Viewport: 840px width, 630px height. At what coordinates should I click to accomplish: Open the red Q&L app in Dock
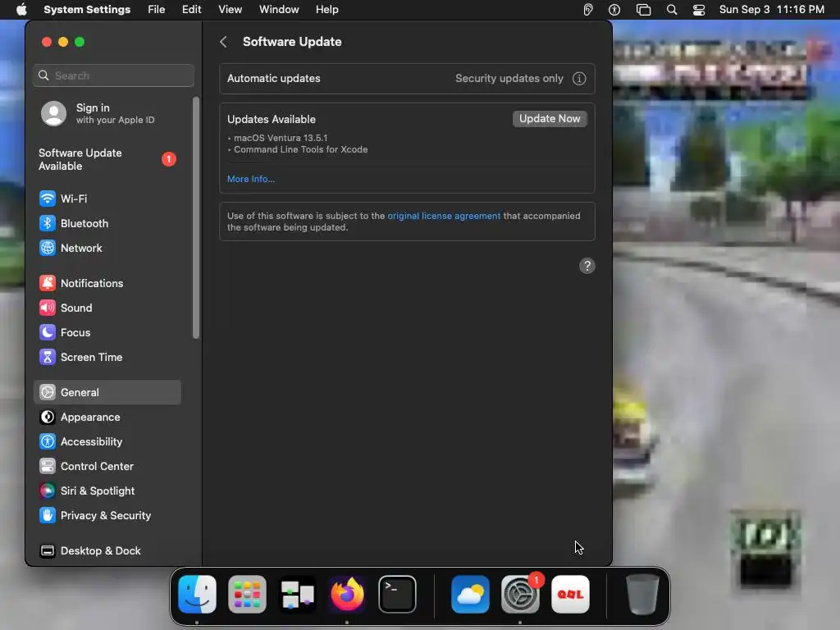click(571, 595)
